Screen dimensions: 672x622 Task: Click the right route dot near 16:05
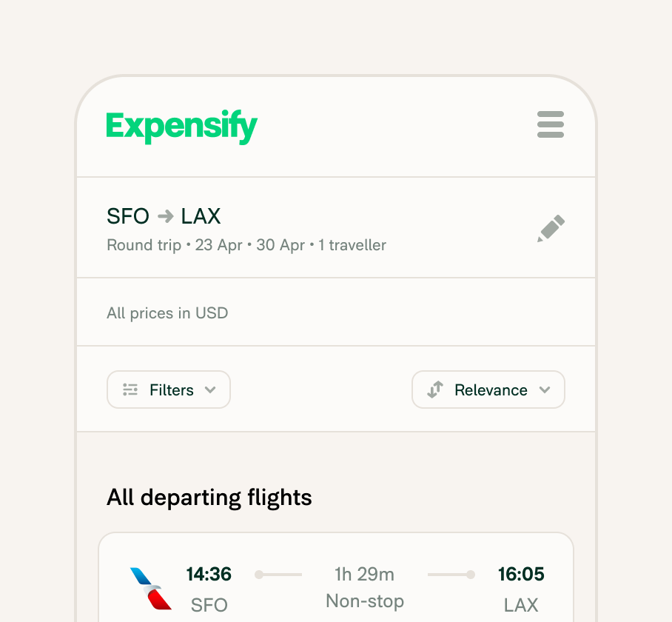(471, 574)
